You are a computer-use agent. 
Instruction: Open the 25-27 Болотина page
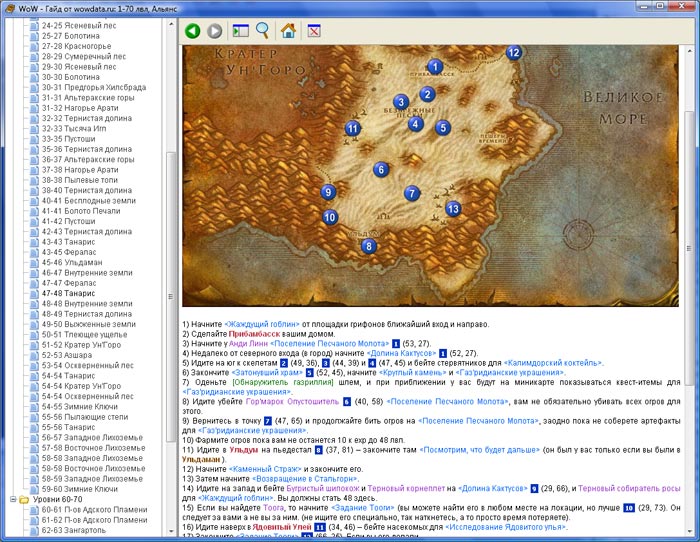[71, 36]
